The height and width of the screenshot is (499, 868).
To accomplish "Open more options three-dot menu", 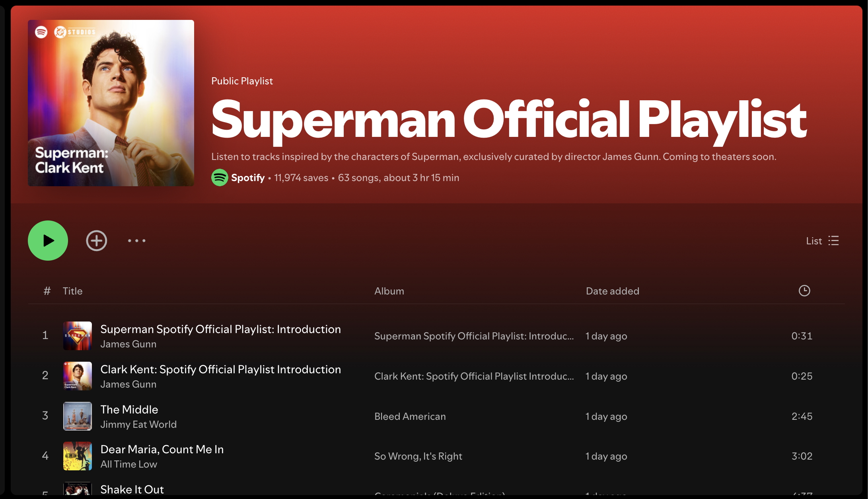I will click(137, 241).
